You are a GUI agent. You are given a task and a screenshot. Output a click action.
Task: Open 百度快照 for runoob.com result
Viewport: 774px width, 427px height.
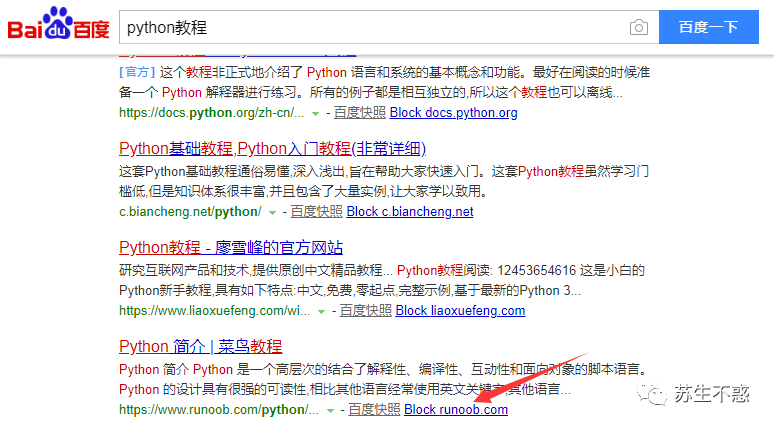tap(375, 410)
